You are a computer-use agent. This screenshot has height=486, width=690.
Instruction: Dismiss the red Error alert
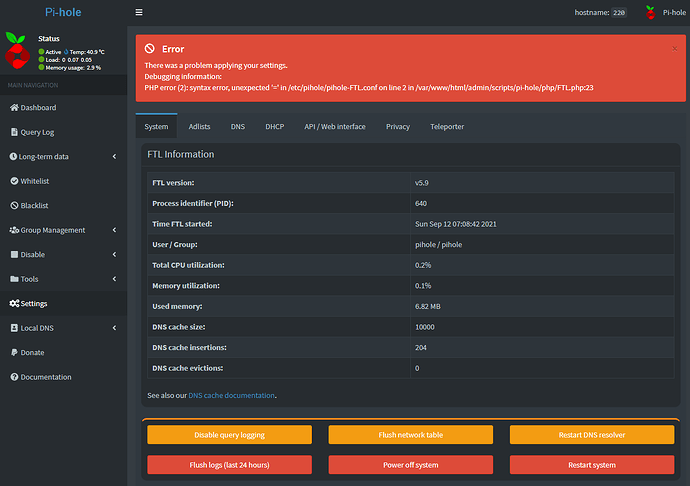click(x=675, y=48)
